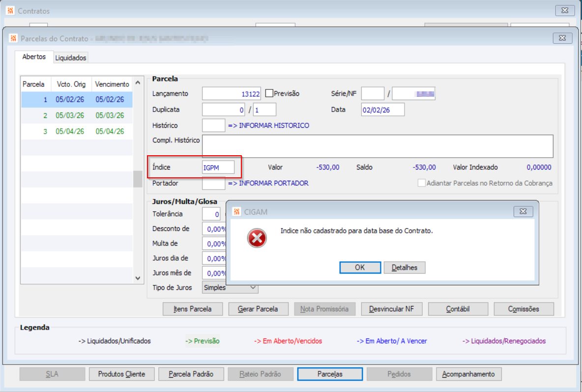Click the Portador code field
The width and height of the screenshot is (582, 392).
(x=213, y=183)
